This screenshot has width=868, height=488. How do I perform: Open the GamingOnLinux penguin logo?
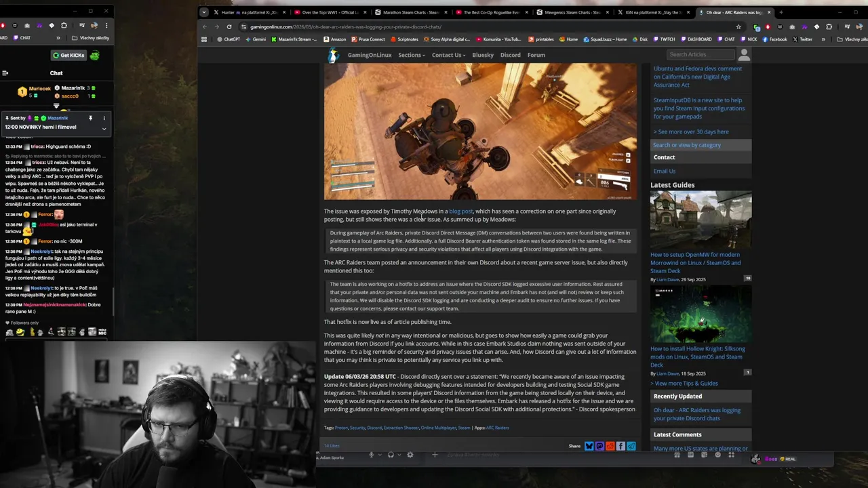[x=333, y=55]
